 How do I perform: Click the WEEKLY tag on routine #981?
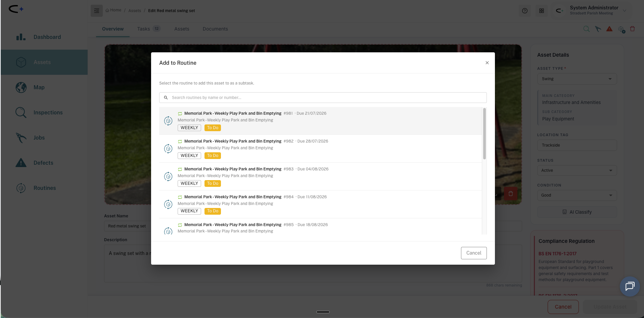pyautogui.click(x=189, y=128)
